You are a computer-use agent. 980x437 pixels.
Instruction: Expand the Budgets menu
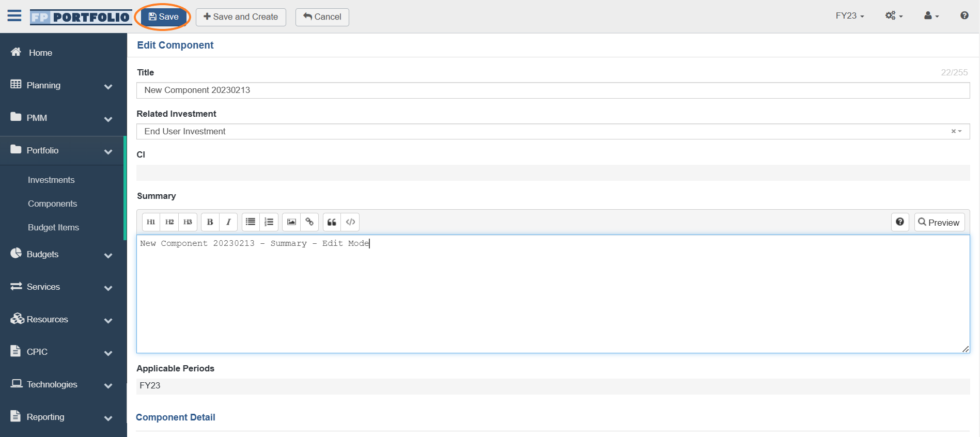[62, 254]
